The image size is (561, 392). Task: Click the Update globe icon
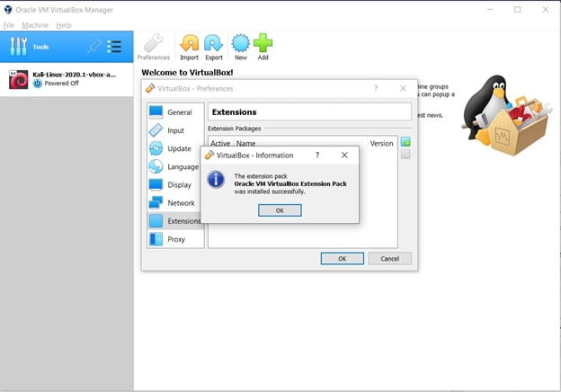pos(156,148)
